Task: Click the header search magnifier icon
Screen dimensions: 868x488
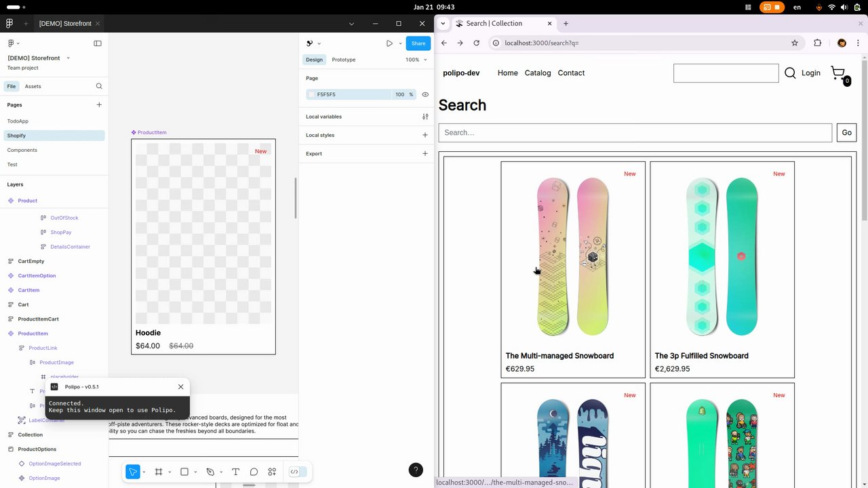Action: pyautogui.click(x=790, y=73)
